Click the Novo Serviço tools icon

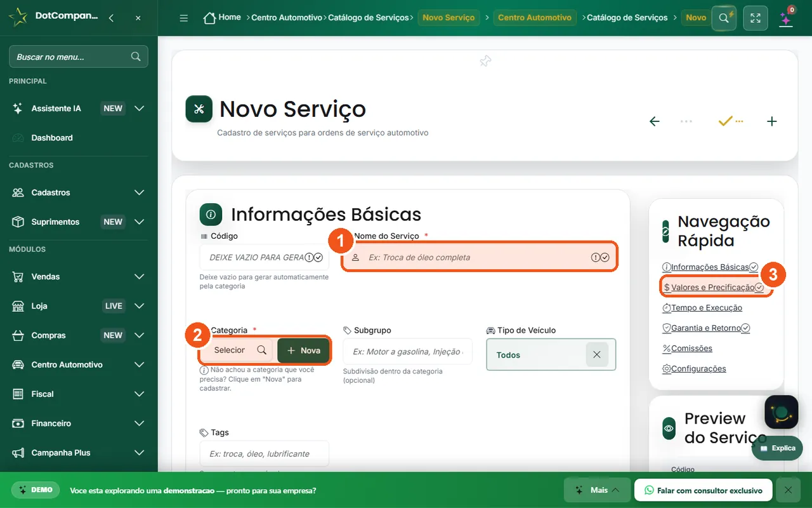[199, 109]
